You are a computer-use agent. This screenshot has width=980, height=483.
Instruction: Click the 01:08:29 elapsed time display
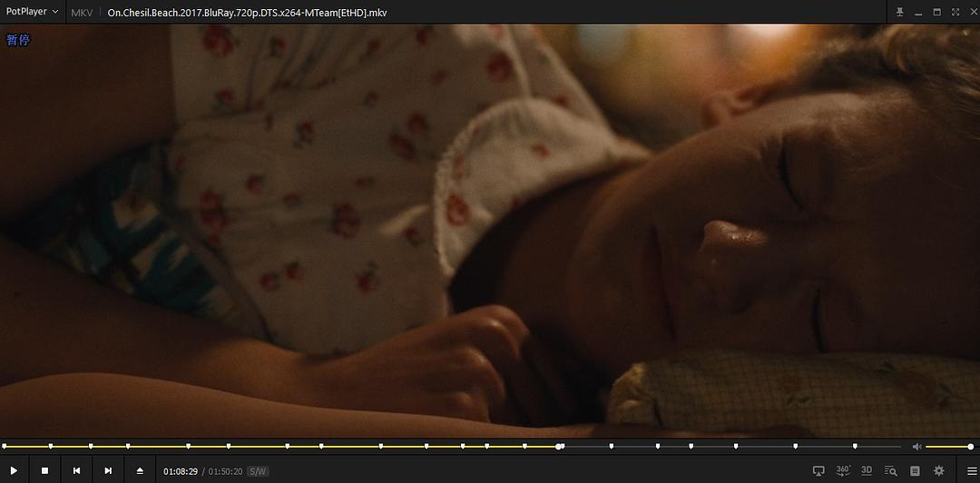point(181,471)
